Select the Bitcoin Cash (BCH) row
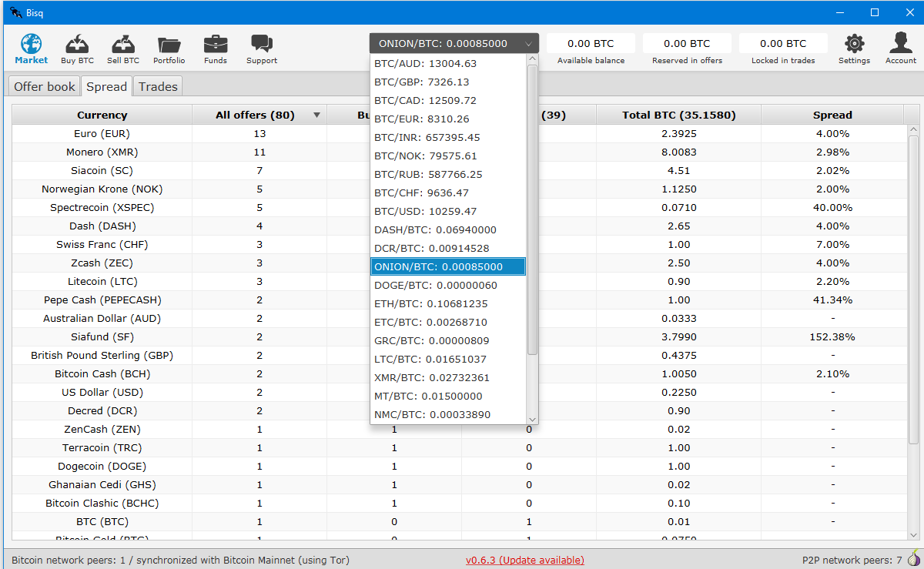 (x=460, y=373)
